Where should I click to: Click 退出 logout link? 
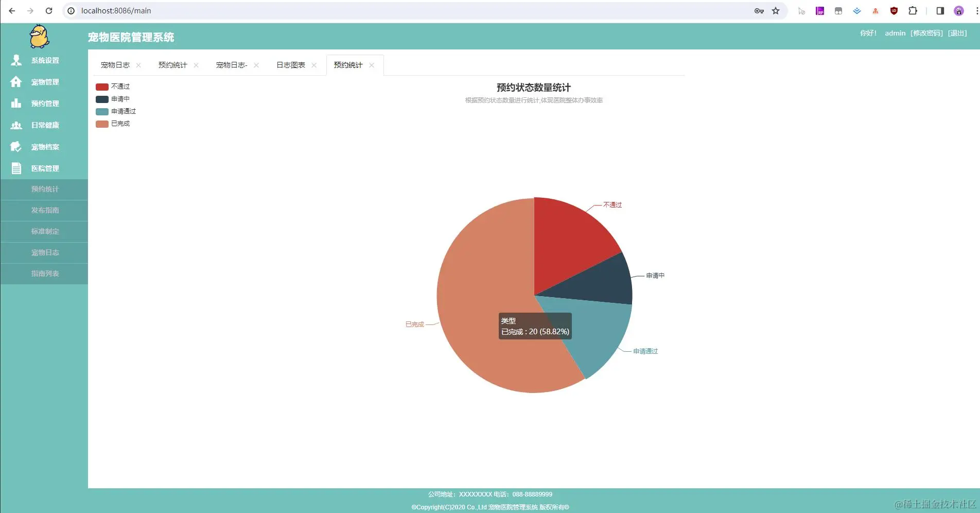957,33
